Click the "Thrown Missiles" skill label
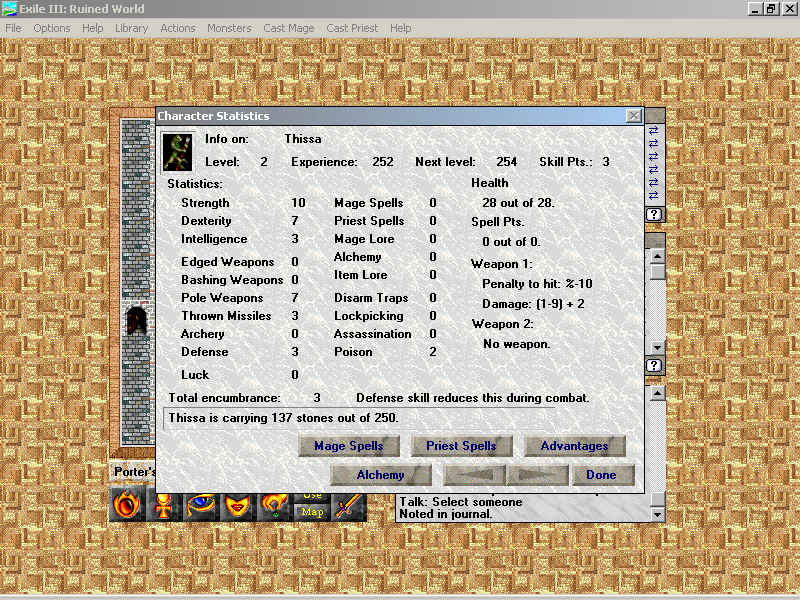Image resolution: width=800 pixels, height=600 pixels. (226, 316)
